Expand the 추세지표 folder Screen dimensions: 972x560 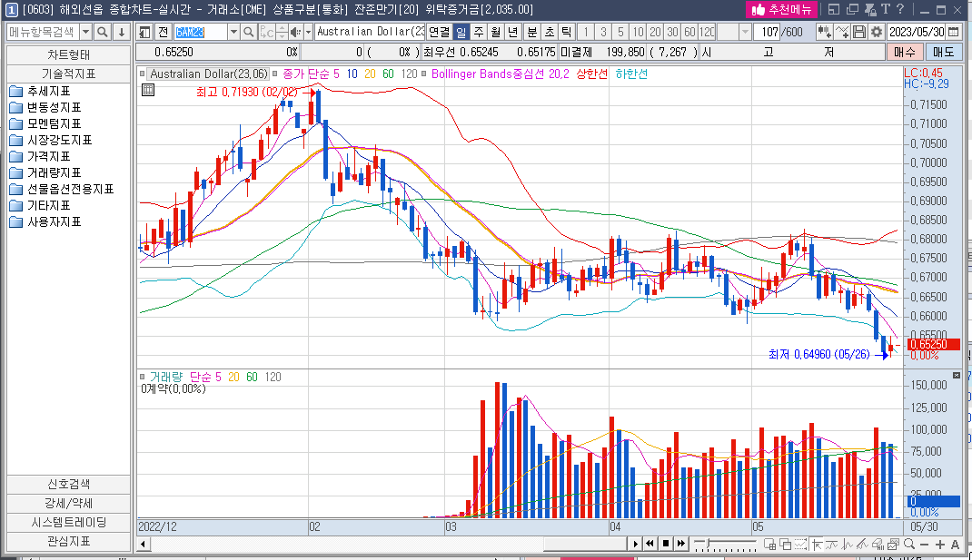pos(48,91)
